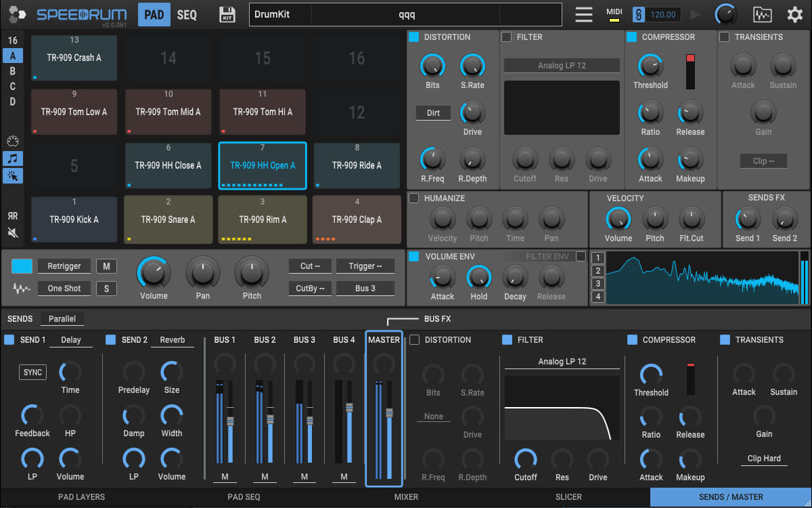
Task: Switch to SLICER tab
Action: coord(568,497)
